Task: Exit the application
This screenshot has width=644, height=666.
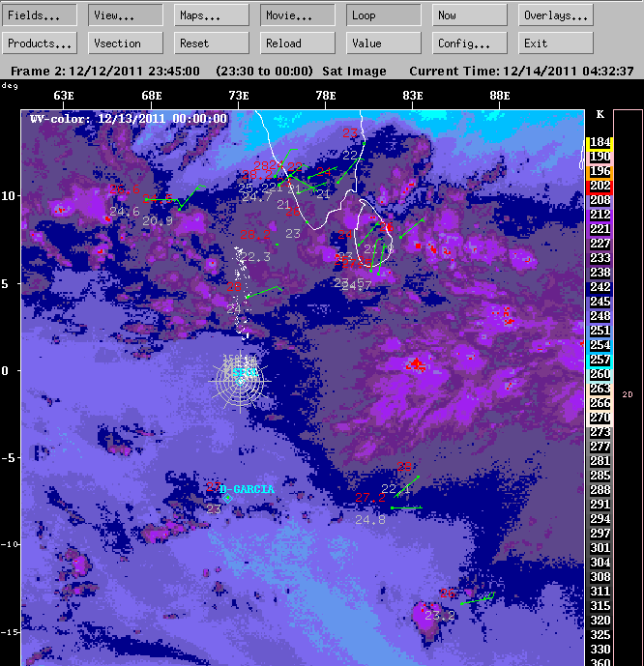Action: tap(556, 43)
